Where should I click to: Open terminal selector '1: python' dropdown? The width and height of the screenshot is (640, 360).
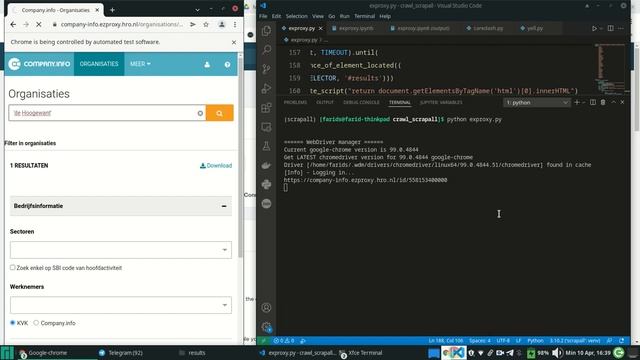(x=537, y=102)
